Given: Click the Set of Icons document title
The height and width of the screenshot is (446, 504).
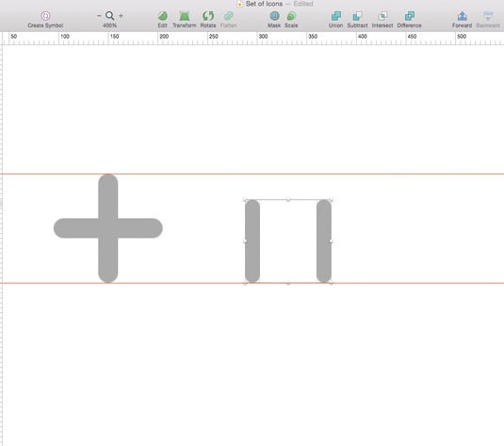Looking at the screenshot, I should (264, 4).
